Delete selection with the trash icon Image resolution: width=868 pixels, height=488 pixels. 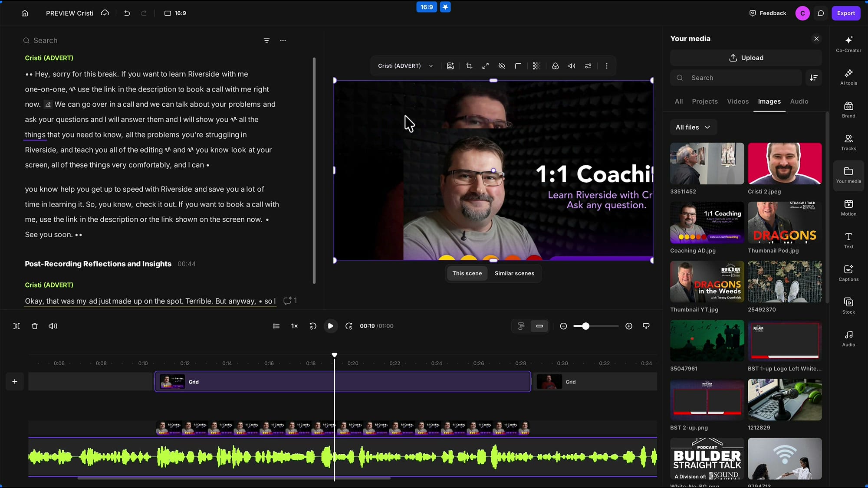35,326
